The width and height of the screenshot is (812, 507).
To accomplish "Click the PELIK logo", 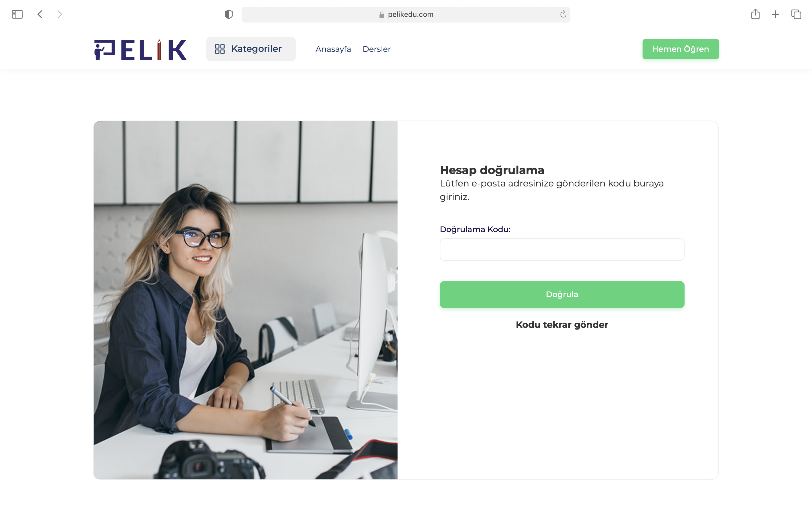I will pos(140,50).
